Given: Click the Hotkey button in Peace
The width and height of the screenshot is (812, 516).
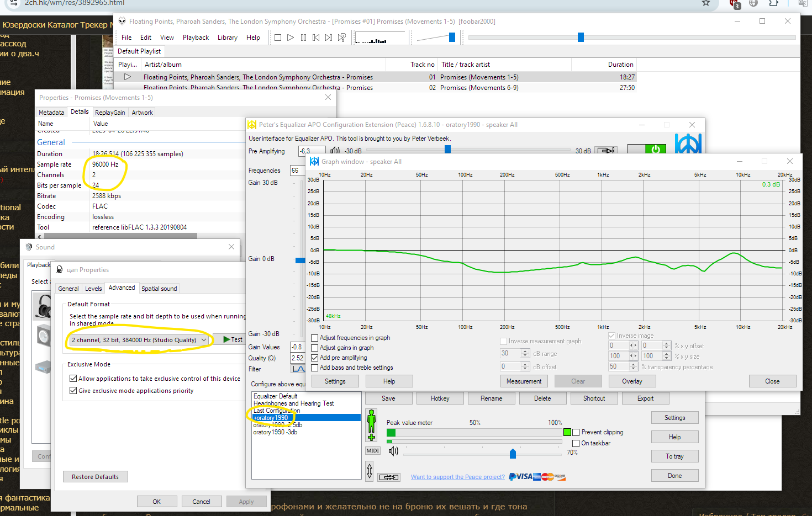Looking at the screenshot, I should (440, 398).
